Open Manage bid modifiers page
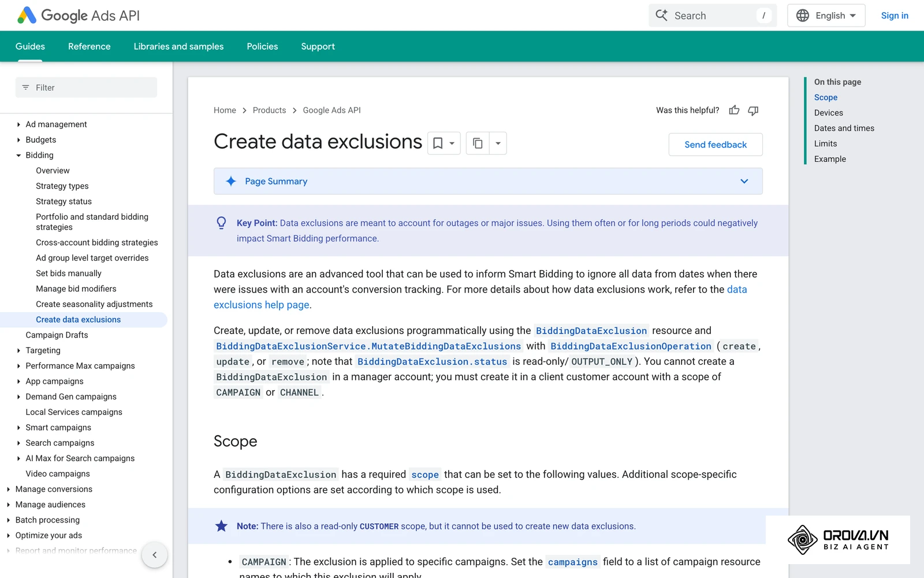924x578 pixels. [76, 289]
